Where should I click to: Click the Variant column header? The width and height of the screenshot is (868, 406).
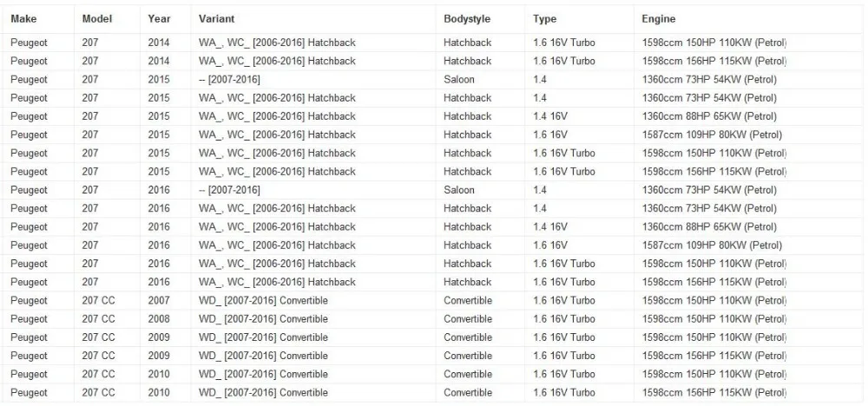click(x=216, y=19)
